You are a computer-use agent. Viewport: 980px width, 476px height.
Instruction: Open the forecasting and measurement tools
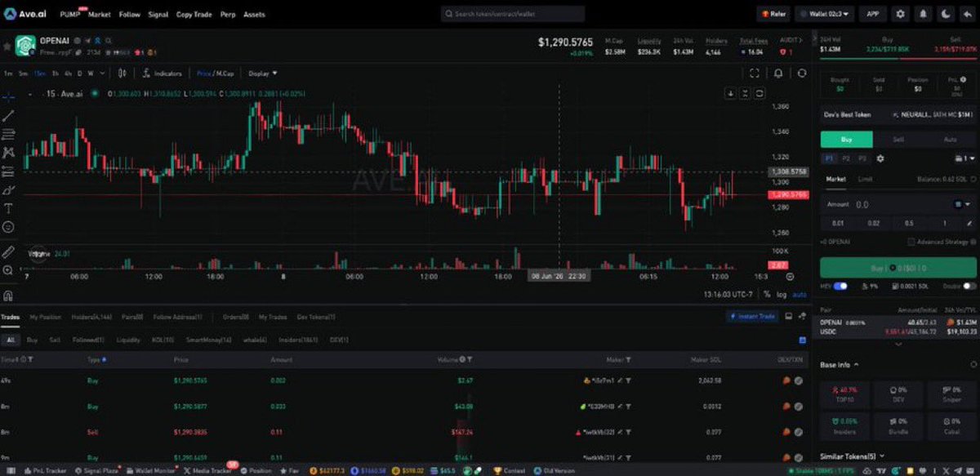[9, 171]
